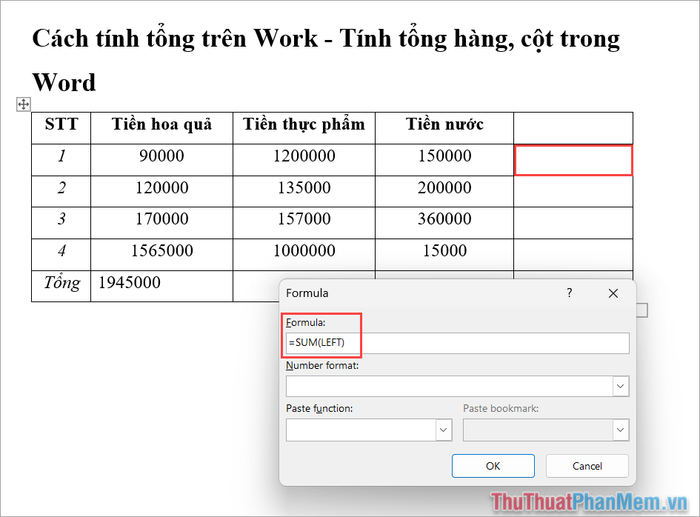Click the table move handle icon
Screen dimensions: 700x517
(x=23, y=104)
